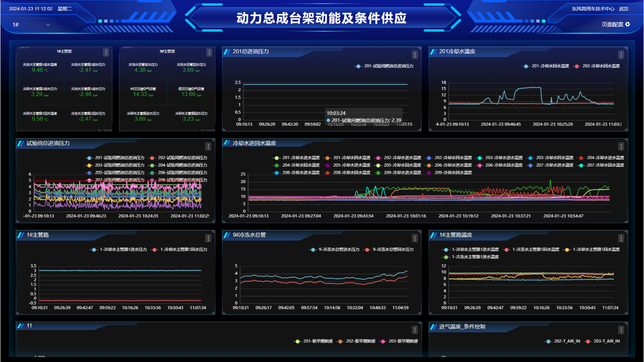Open the 1#主管道 card's three-dot menu
The width and height of the screenshot is (644, 362).
tap(106, 52)
